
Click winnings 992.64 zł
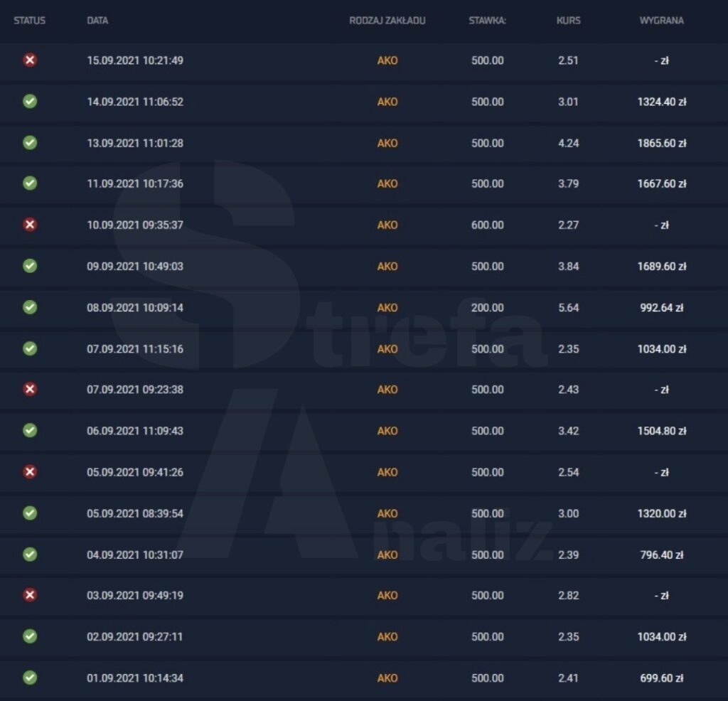coord(662,307)
